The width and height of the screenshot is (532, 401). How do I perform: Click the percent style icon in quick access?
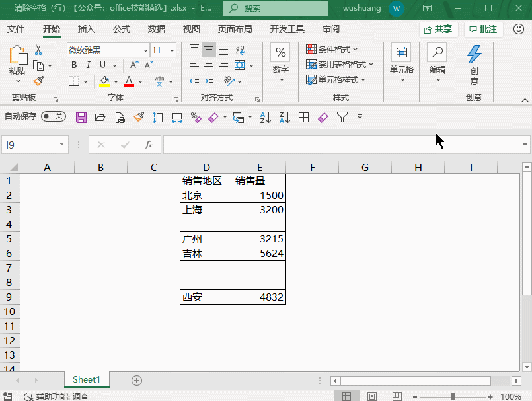pyautogui.click(x=196, y=118)
